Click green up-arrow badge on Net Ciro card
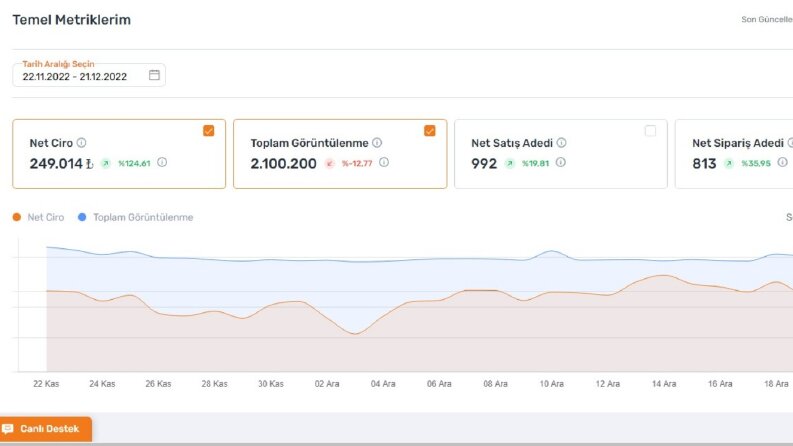 coord(106,163)
